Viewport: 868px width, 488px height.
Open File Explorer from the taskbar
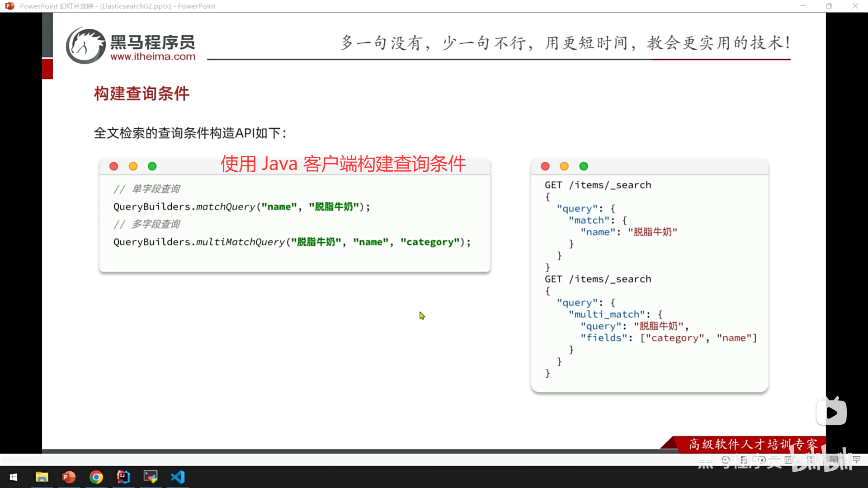pyautogui.click(x=42, y=477)
